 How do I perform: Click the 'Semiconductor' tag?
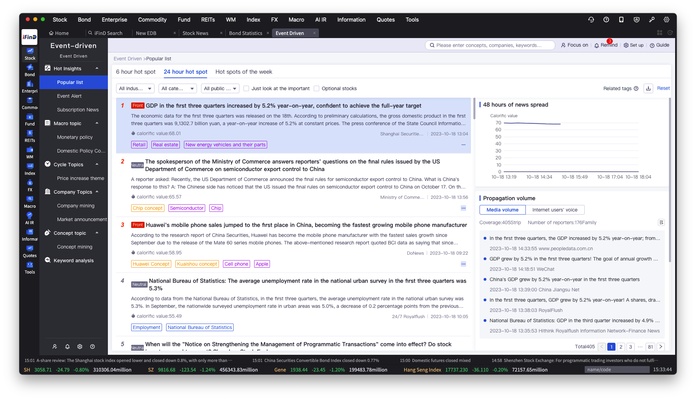coord(186,208)
